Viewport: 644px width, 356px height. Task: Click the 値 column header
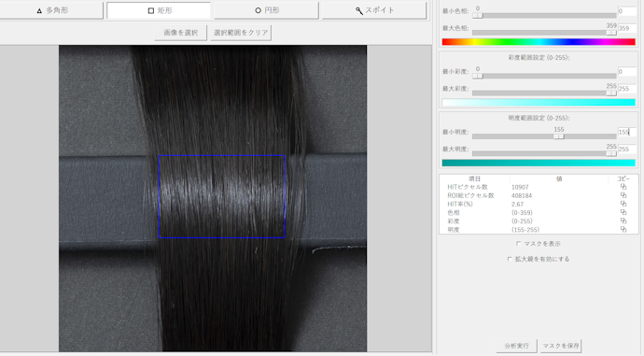pos(559,178)
